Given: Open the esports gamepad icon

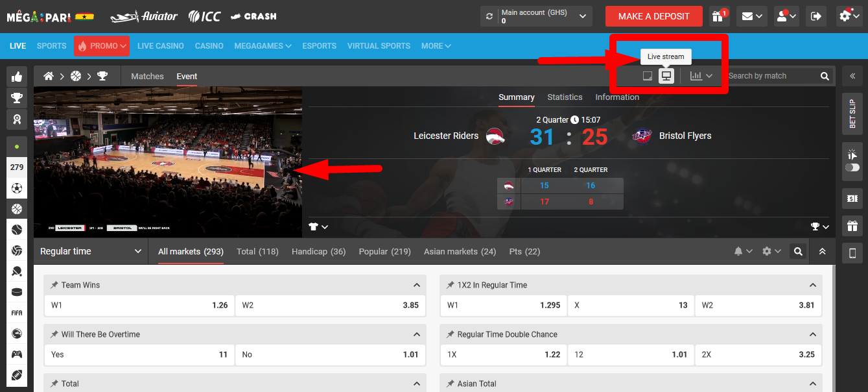Looking at the screenshot, I should [x=17, y=354].
